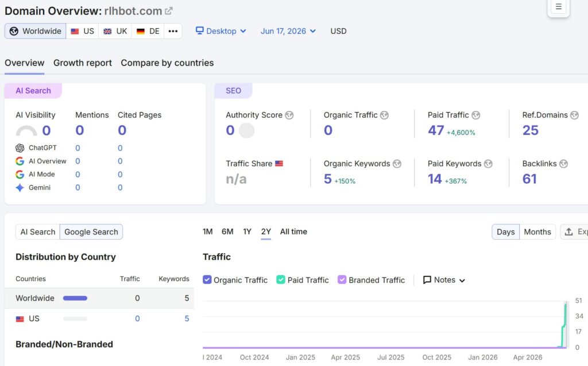This screenshot has height=366, width=588.
Task: Click the ChatGPT icon
Action: (20, 148)
